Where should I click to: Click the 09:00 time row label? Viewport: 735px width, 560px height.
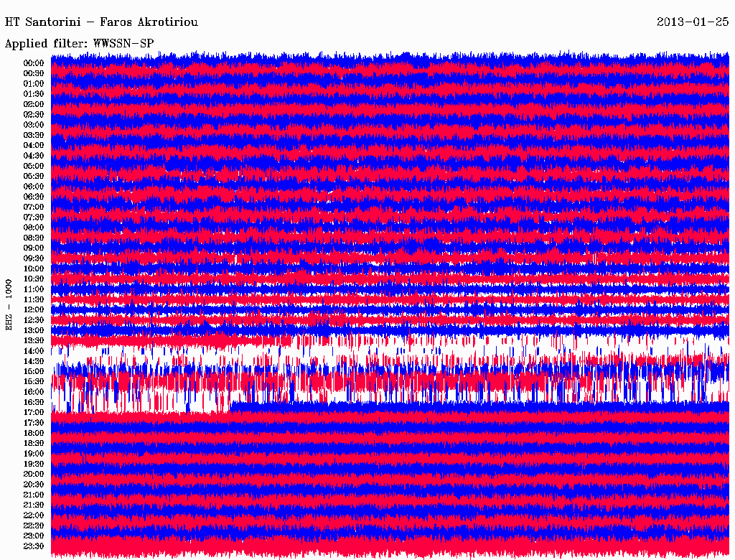[34, 248]
